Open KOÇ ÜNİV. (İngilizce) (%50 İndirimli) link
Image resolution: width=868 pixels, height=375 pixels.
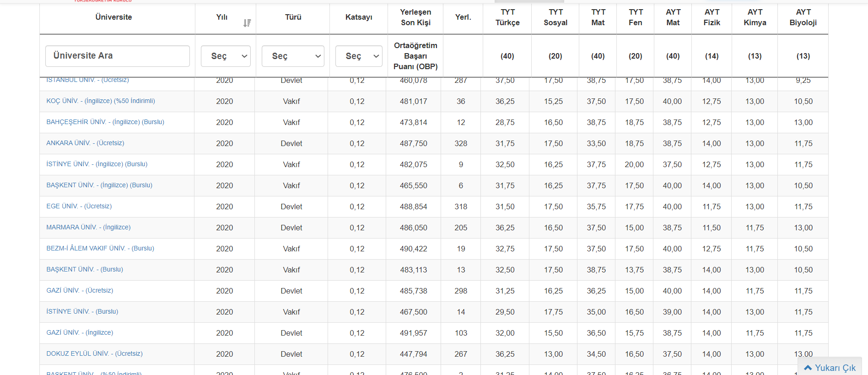(x=101, y=101)
